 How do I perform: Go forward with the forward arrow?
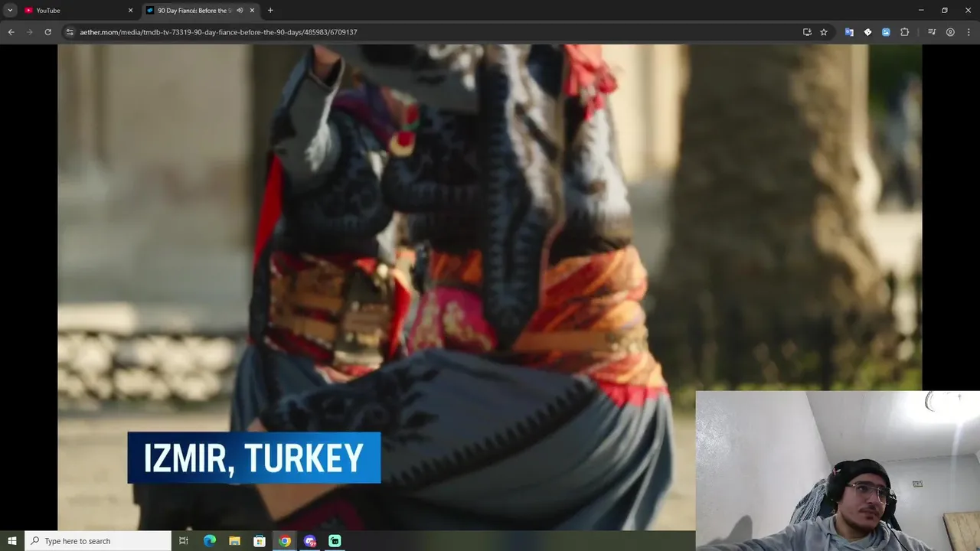pos(29,32)
